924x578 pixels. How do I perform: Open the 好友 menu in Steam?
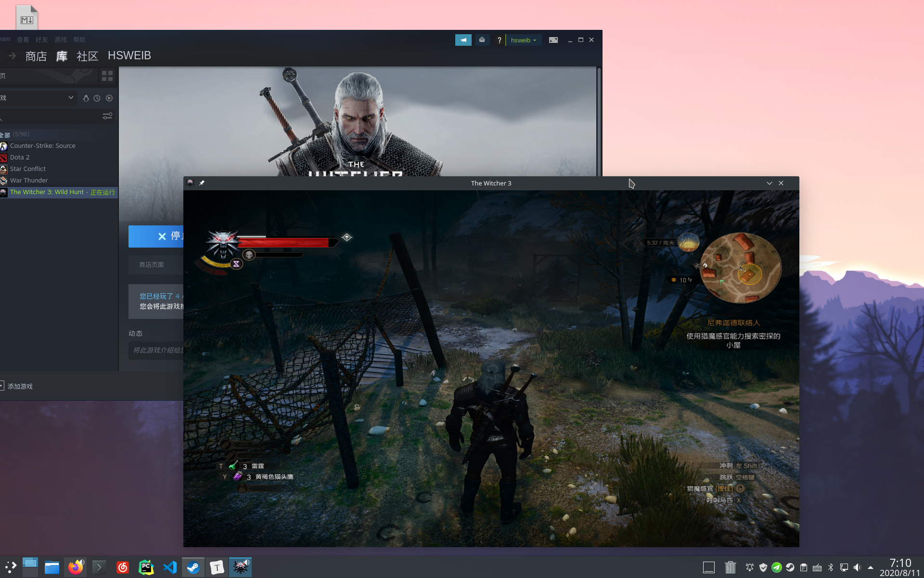41,39
